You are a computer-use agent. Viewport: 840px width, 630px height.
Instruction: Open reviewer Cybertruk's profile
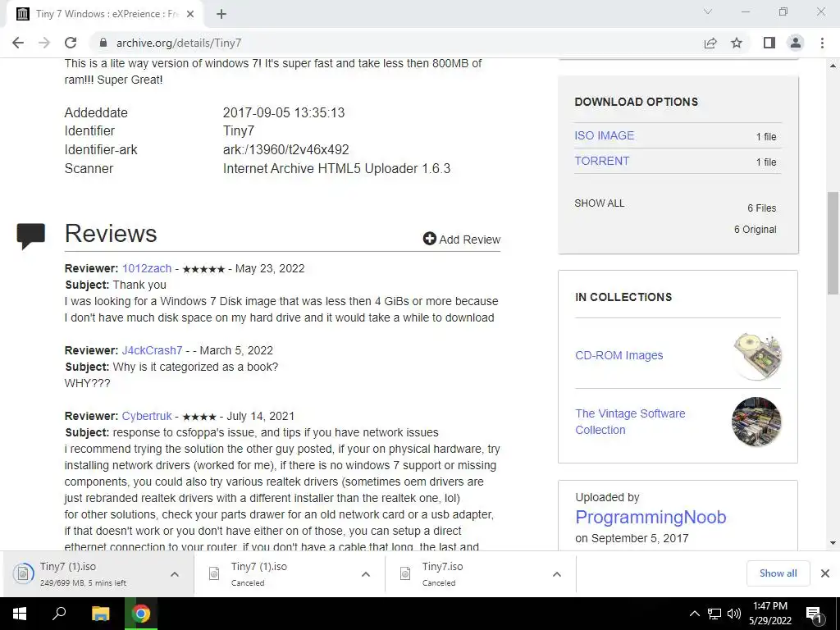pos(147,416)
